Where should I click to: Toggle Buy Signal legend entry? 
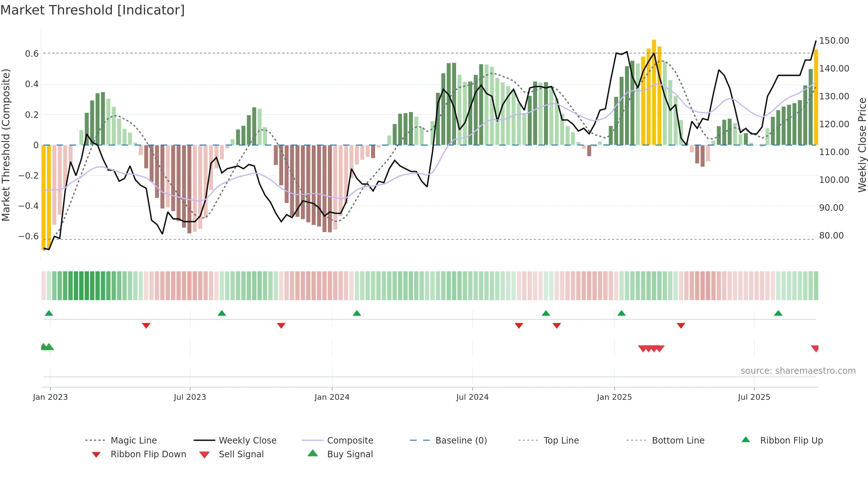click(340, 454)
